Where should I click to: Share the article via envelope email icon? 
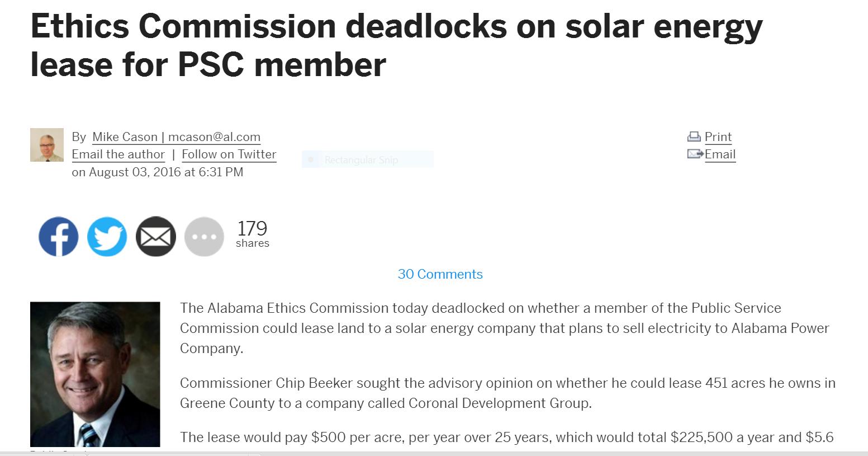click(x=156, y=237)
